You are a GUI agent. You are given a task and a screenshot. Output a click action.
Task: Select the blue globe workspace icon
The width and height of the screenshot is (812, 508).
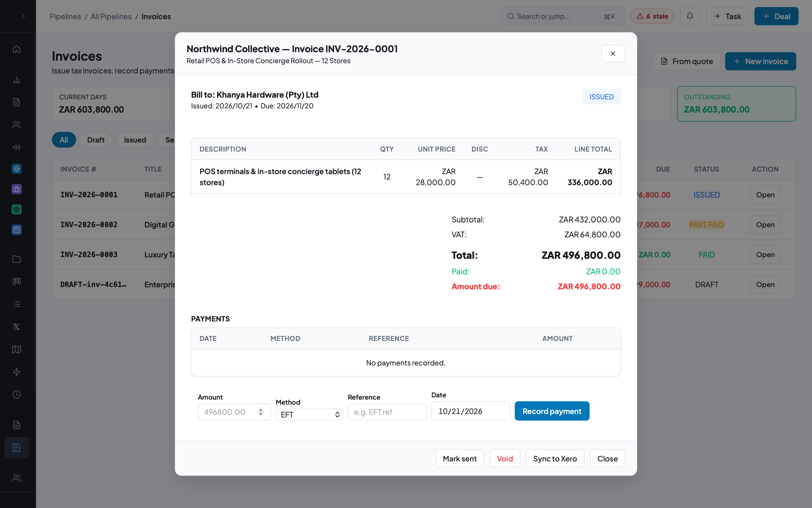click(16, 169)
